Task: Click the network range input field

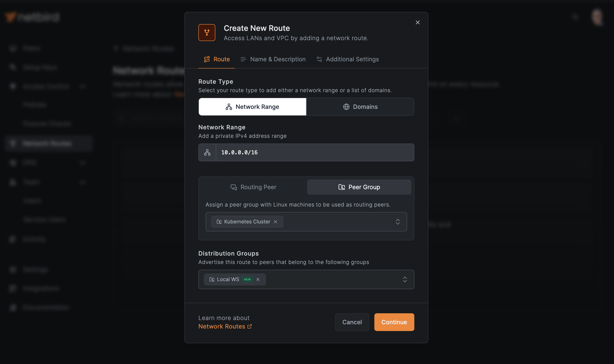Action: [314, 152]
